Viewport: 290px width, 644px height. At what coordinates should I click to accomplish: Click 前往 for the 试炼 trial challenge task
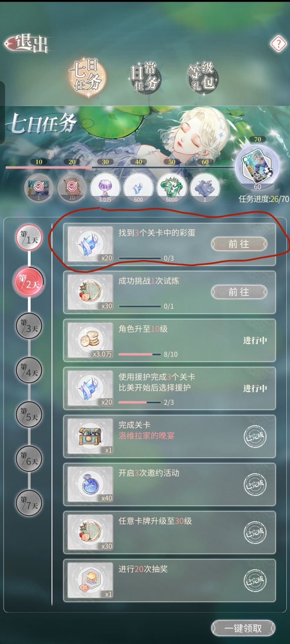tap(239, 292)
